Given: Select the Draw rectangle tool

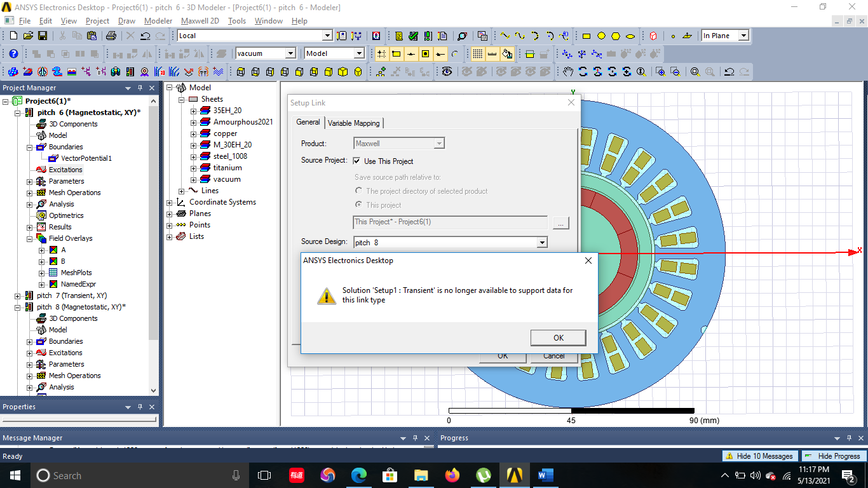Looking at the screenshot, I should coord(587,36).
